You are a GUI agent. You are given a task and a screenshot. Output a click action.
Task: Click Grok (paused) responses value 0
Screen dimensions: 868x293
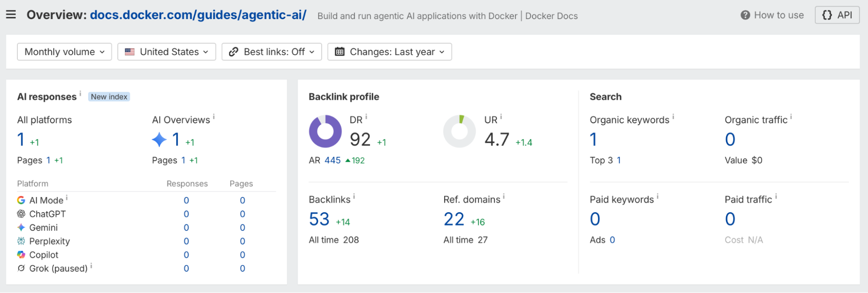pos(186,268)
